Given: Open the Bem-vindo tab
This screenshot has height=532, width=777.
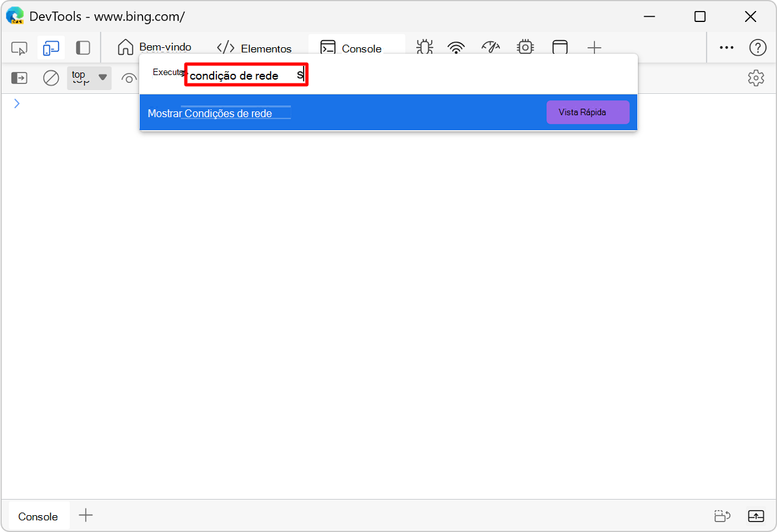Looking at the screenshot, I should (x=155, y=48).
